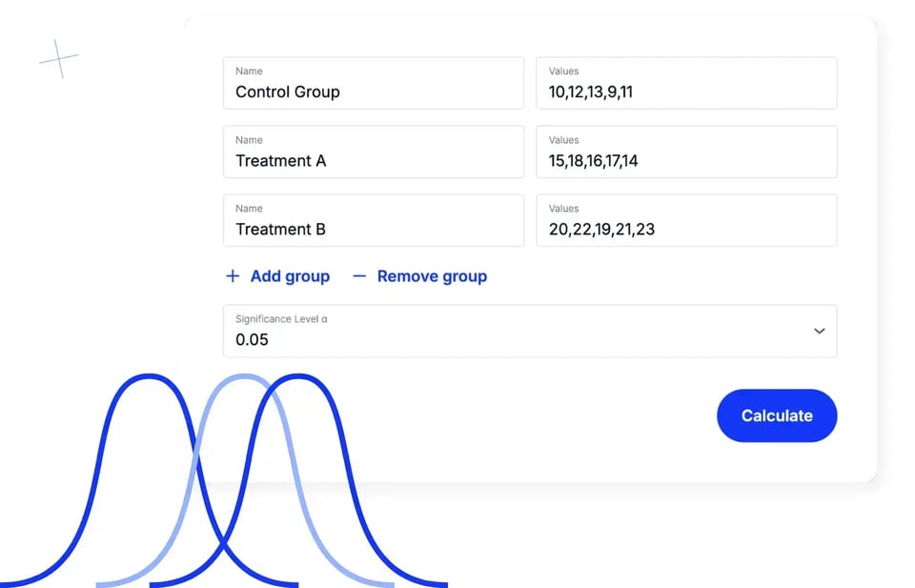Click the Add group link text
Image resolution: width=915 pixels, height=588 pixels.
(290, 276)
